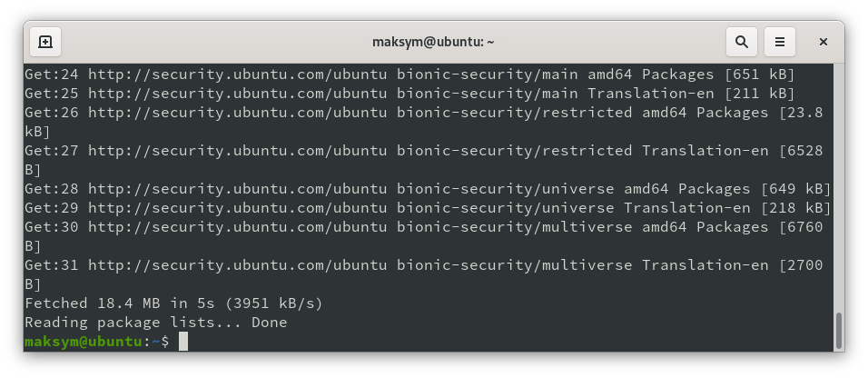Click the terminal scrollbar thumb
Screen dimensions: 868x378
(838, 331)
